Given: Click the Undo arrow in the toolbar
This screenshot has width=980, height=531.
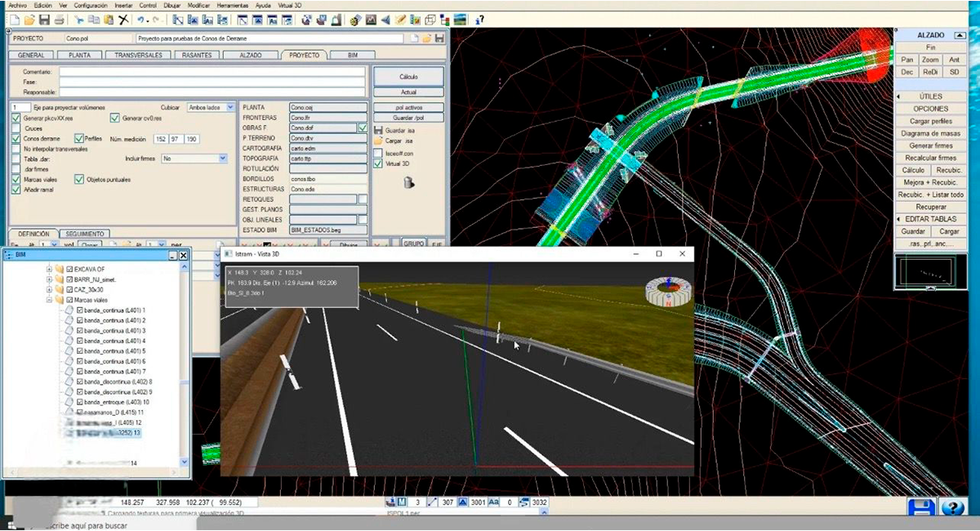Looking at the screenshot, I should click(142, 19).
